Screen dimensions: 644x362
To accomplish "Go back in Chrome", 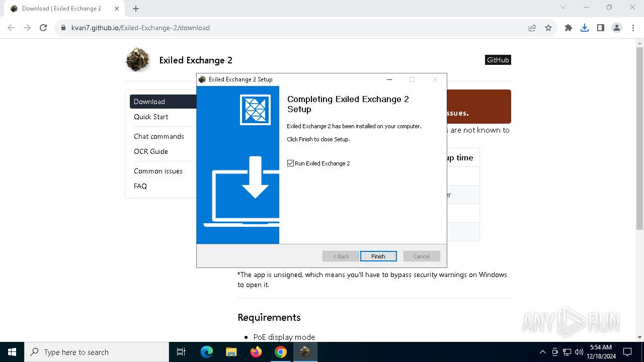I will (11, 28).
